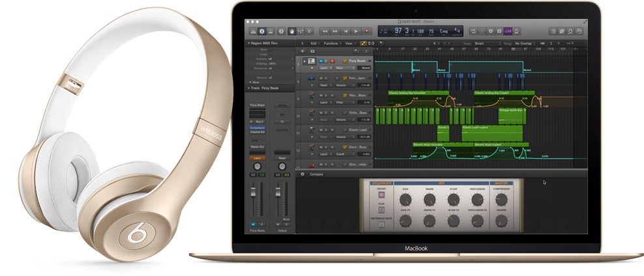Toggle the Loop checkbox in region inspector
644x276 pixels.
[271, 54]
